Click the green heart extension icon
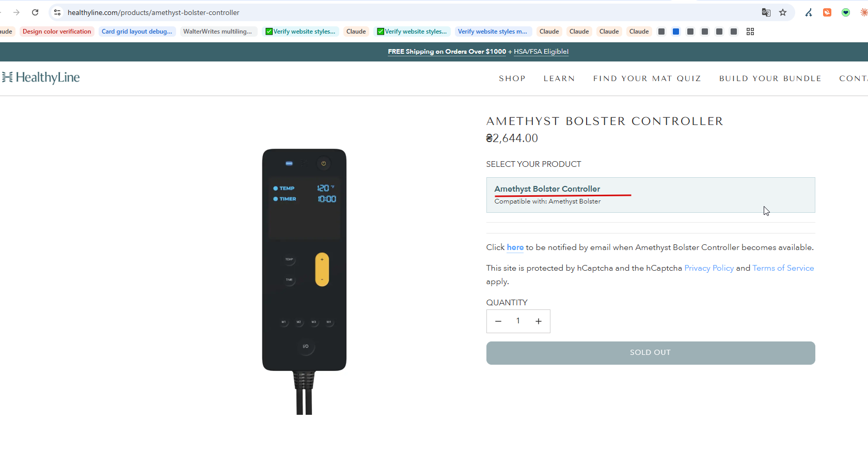868x452 pixels. coord(846,12)
